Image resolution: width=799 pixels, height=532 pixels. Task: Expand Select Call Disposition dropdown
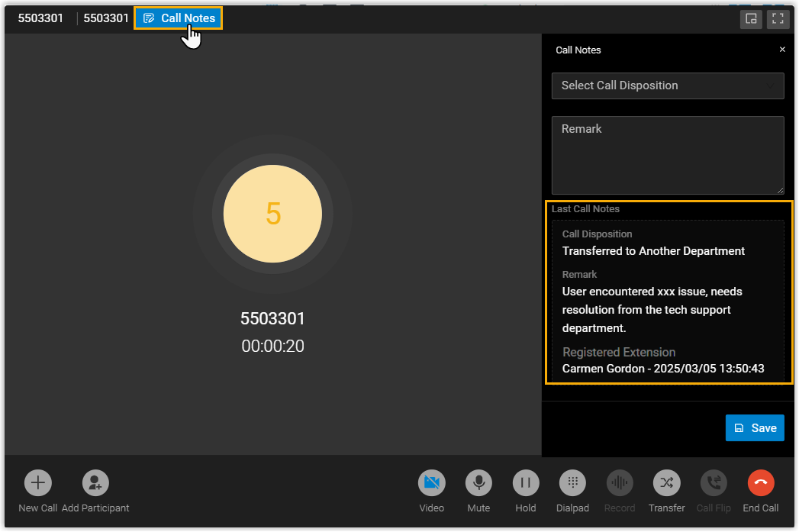coord(656,85)
